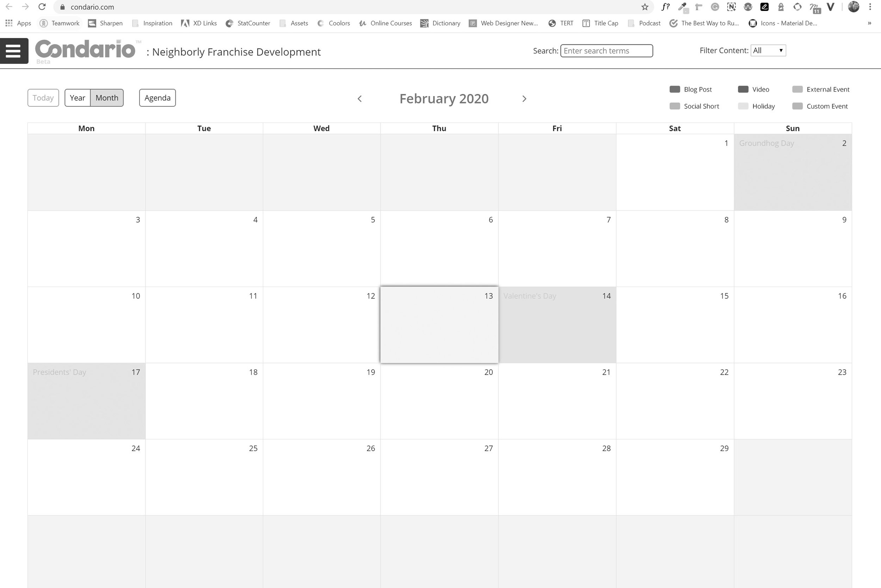Go to previous month with left chevron

[359, 99]
